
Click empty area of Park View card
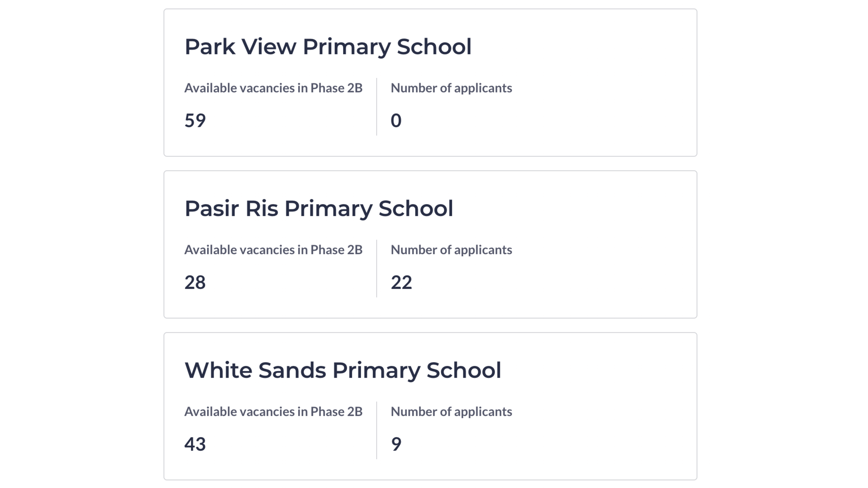pos(606,108)
